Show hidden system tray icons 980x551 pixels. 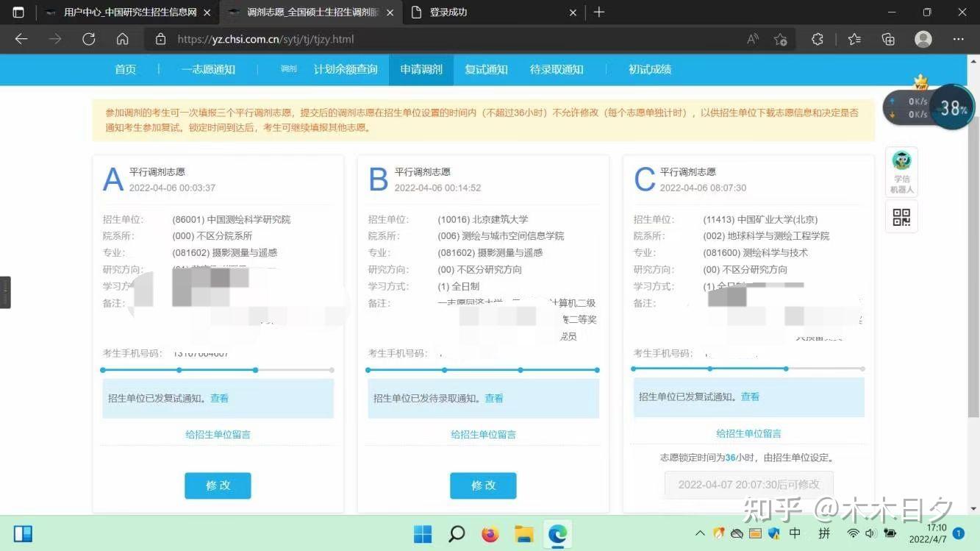point(700,533)
